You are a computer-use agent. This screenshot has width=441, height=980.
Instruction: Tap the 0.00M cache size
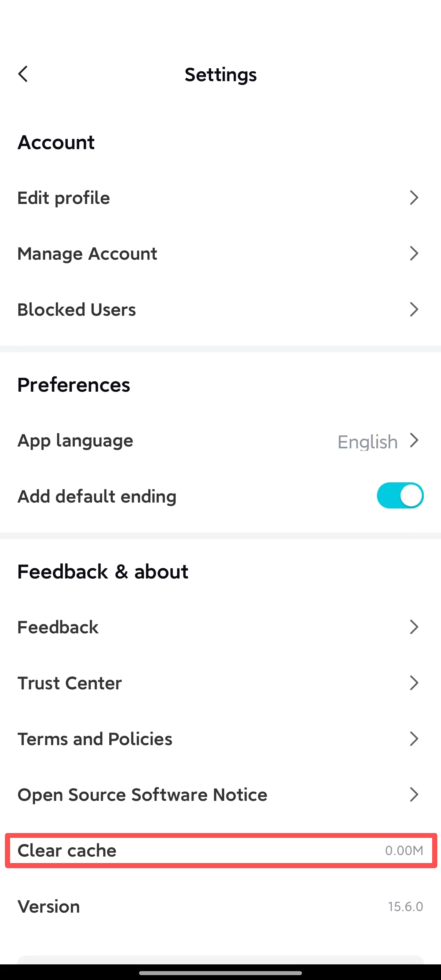(x=404, y=851)
